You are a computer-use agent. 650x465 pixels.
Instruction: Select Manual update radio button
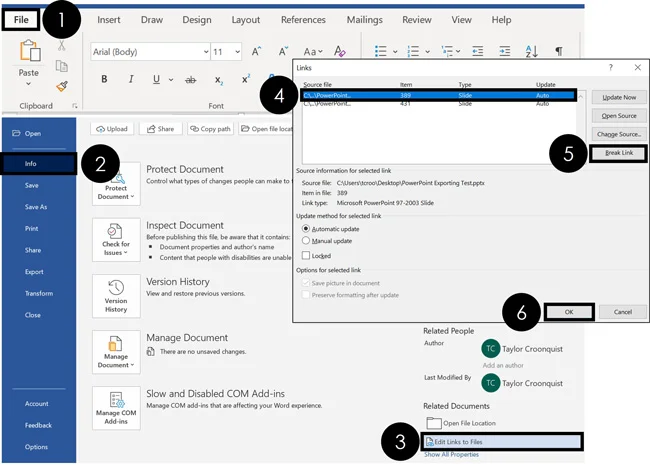point(306,240)
